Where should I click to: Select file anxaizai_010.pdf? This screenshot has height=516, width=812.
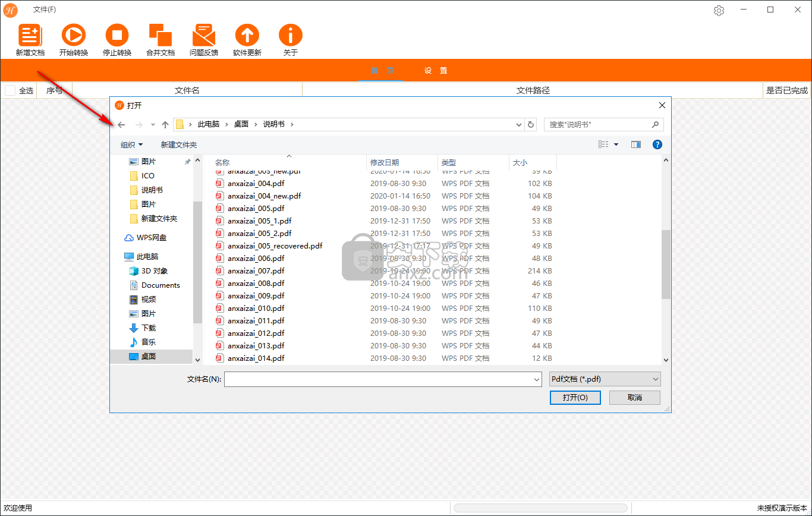(x=256, y=309)
